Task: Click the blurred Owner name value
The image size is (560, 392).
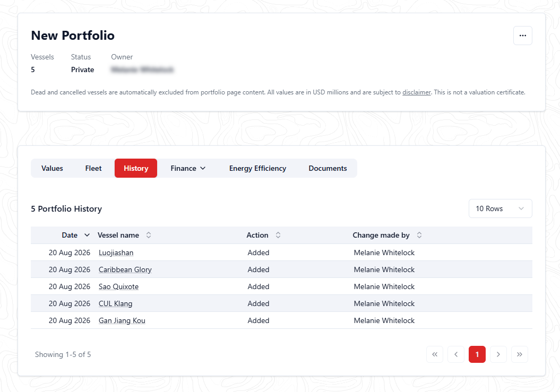Action: click(142, 69)
